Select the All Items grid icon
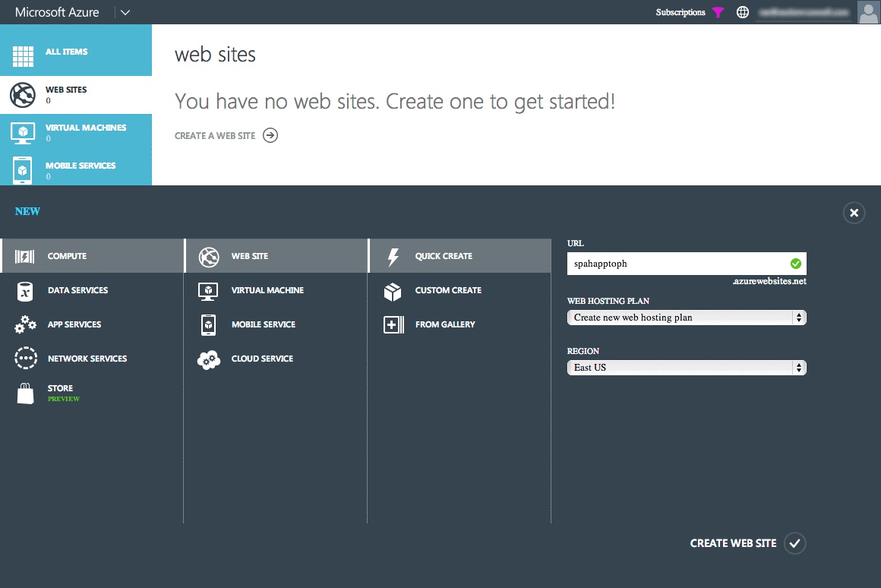This screenshot has height=588, width=881. pyautogui.click(x=21, y=49)
